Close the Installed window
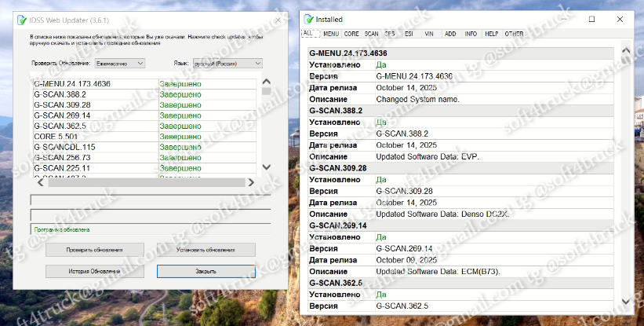The width and height of the screenshot is (644, 326). pos(620,20)
